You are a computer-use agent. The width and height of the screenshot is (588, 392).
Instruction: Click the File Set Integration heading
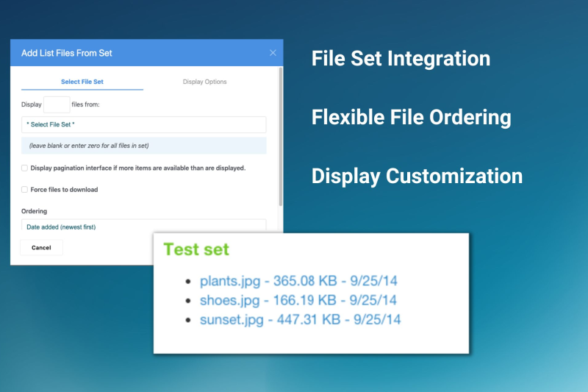(x=401, y=60)
